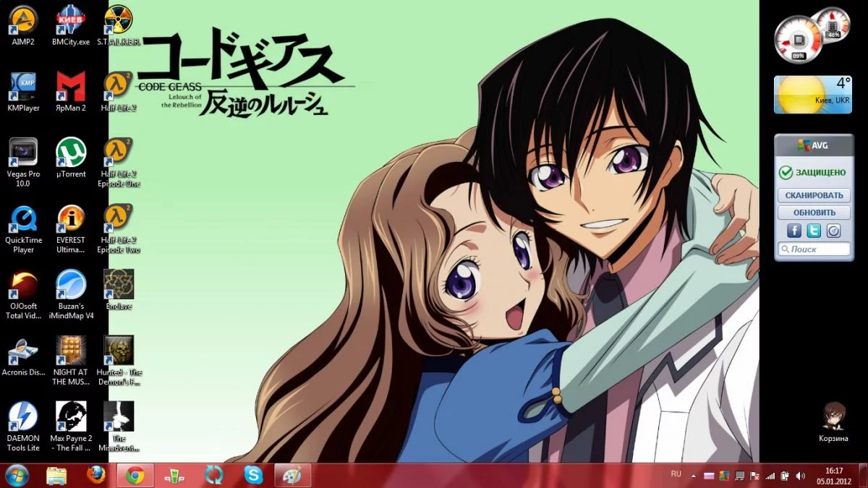
Task: Open Windows Explorer from the taskbar
Action: pyautogui.click(x=56, y=475)
